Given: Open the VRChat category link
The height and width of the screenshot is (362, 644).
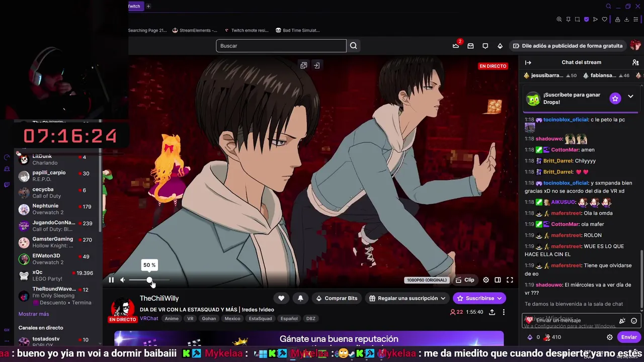Looking at the screenshot, I should (149, 318).
